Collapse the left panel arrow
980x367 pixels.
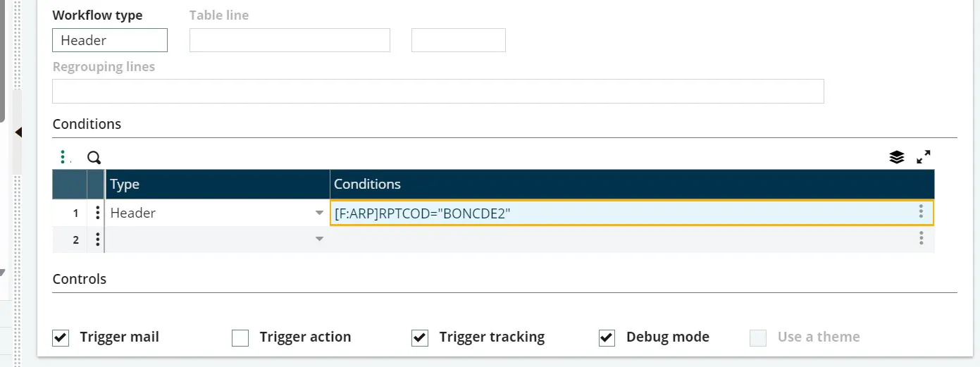tap(18, 132)
